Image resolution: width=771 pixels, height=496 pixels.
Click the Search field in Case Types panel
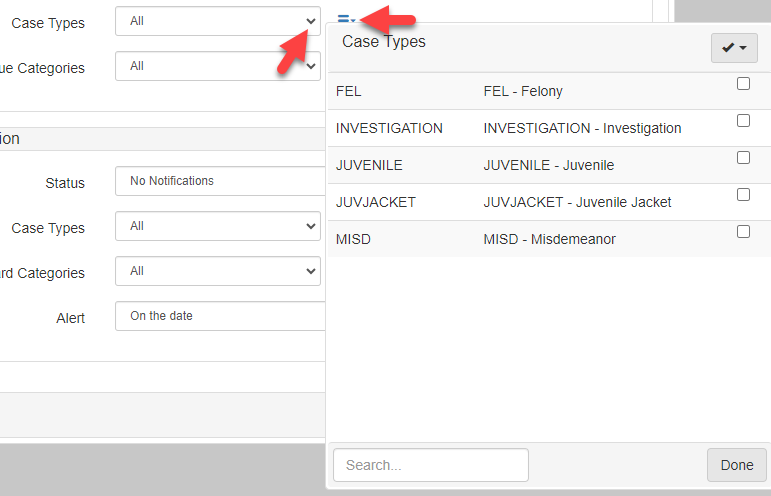[430, 465]
